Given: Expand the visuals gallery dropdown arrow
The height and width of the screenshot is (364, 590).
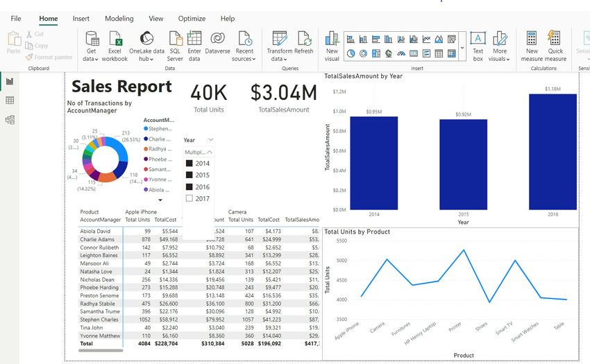Looking at the screenshot, I should (x=462, y=46).
